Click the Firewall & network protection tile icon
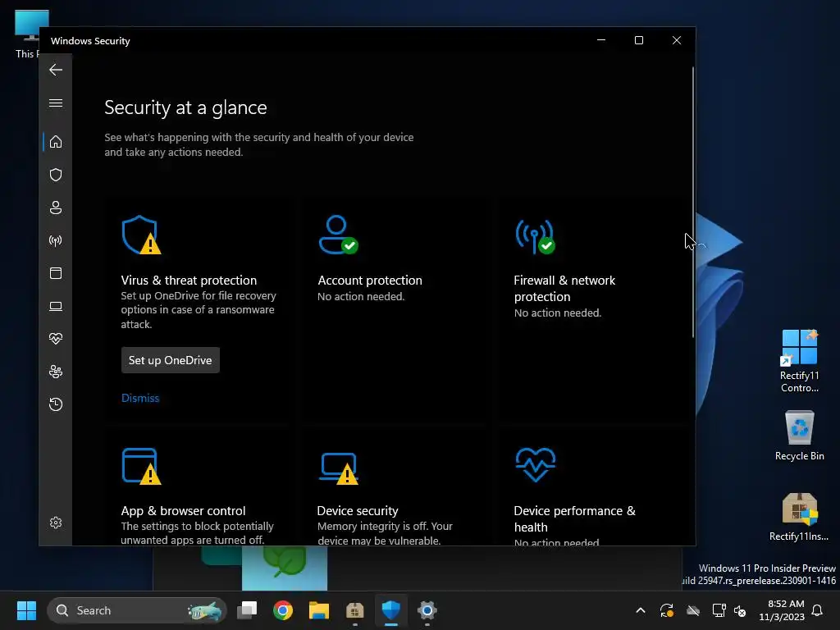The image size is (840, 630). 535,236
